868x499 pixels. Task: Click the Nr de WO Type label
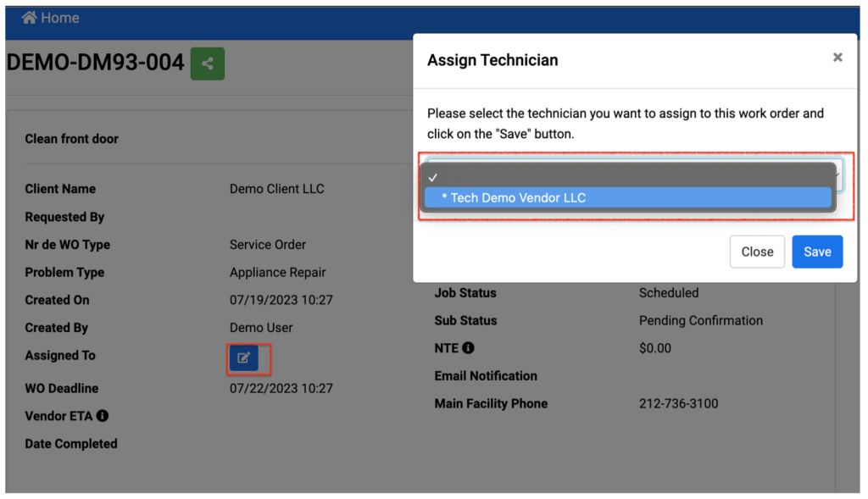(67, 245)
